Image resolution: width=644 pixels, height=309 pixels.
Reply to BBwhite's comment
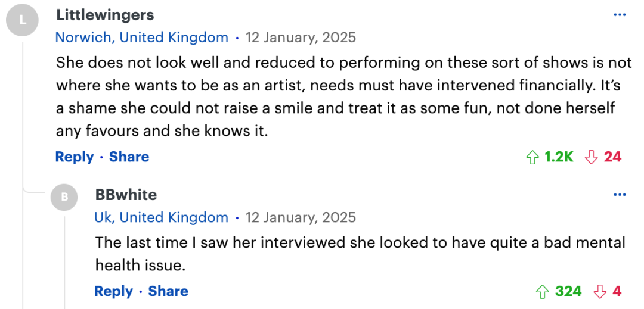click(x=113, y=291)
